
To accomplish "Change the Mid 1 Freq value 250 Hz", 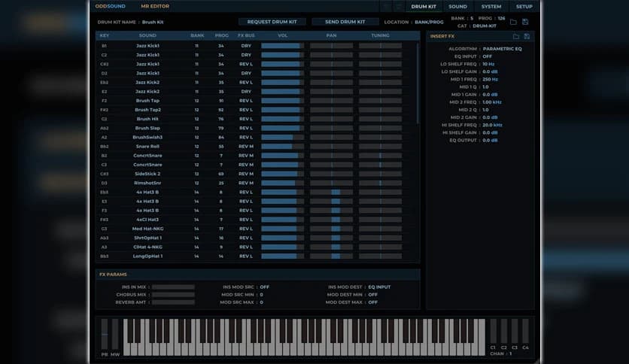I will (490, 80).
